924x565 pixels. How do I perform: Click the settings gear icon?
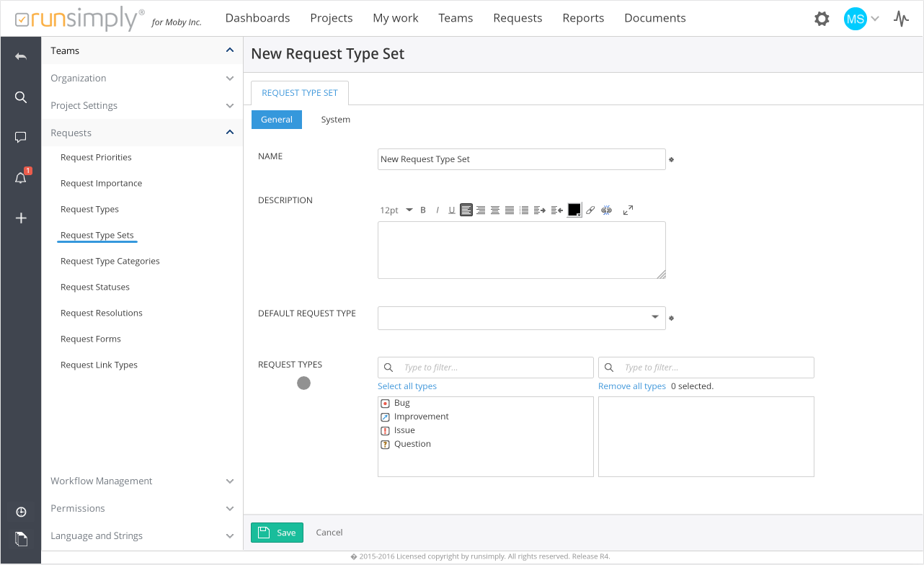point(822,19)
